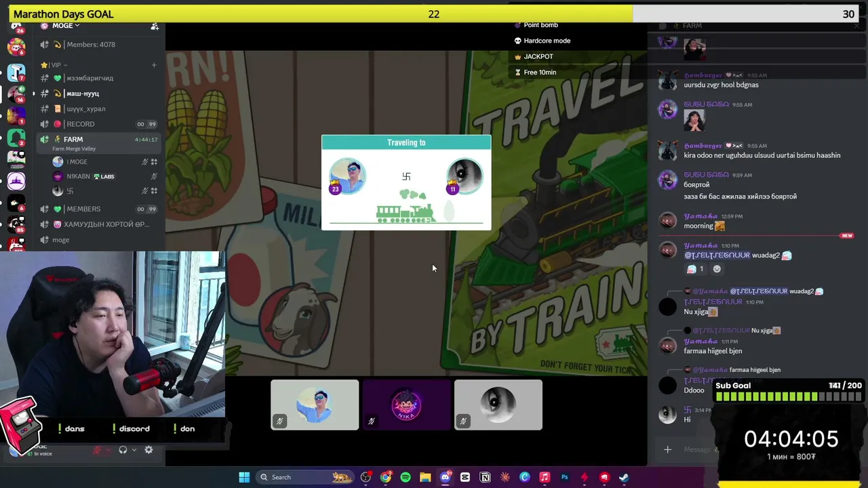Select the ! MOGE video tile
This screenshot has width=868, height=488.
coord(315,405)
